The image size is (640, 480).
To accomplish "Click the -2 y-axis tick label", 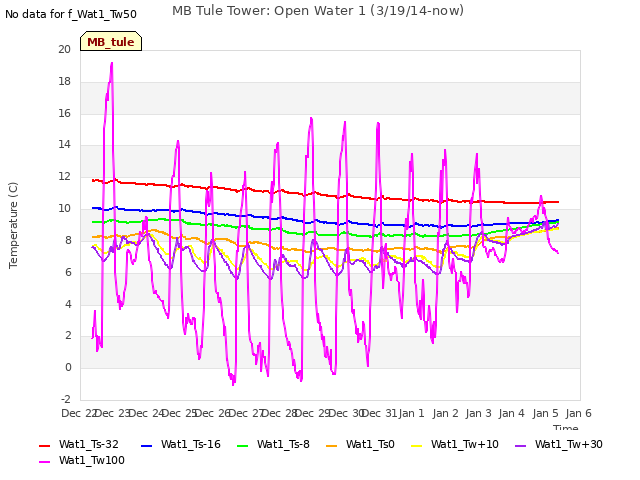I will click(66, 399).
